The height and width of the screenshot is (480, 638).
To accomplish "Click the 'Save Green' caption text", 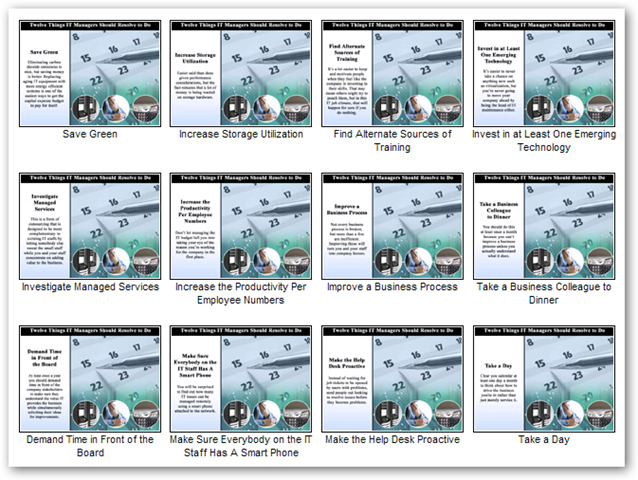I will click(88, 134).
